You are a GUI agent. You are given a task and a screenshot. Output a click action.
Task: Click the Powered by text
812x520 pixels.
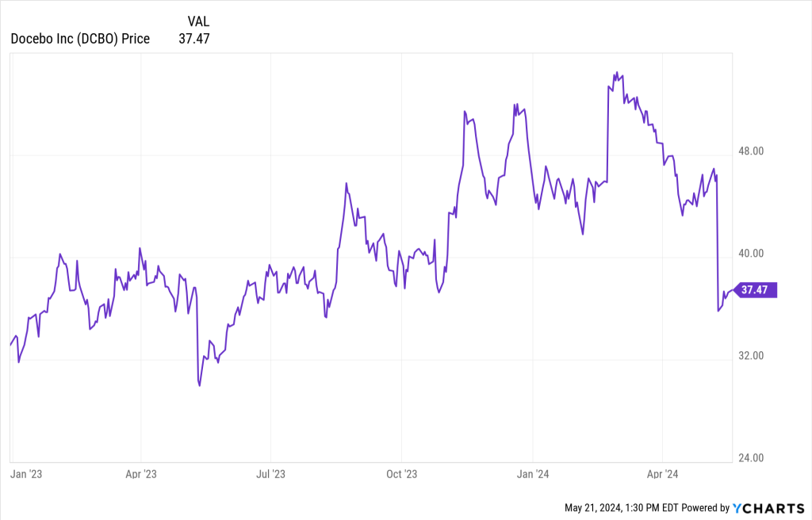tap(706, 507)
